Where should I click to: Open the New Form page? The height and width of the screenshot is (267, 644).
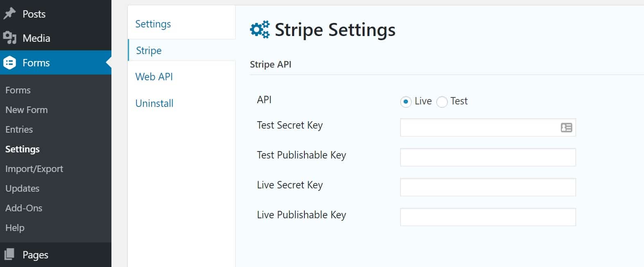coord(26,110)
